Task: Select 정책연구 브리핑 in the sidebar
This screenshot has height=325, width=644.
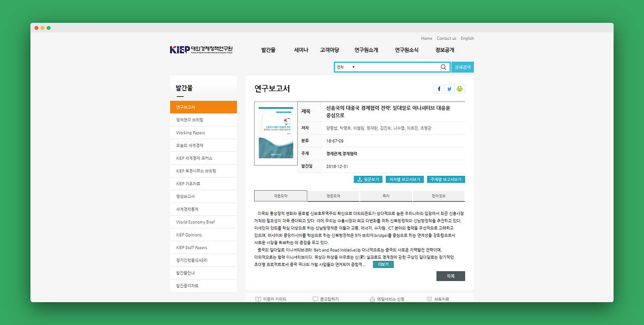Action: [x=203, y=120]
